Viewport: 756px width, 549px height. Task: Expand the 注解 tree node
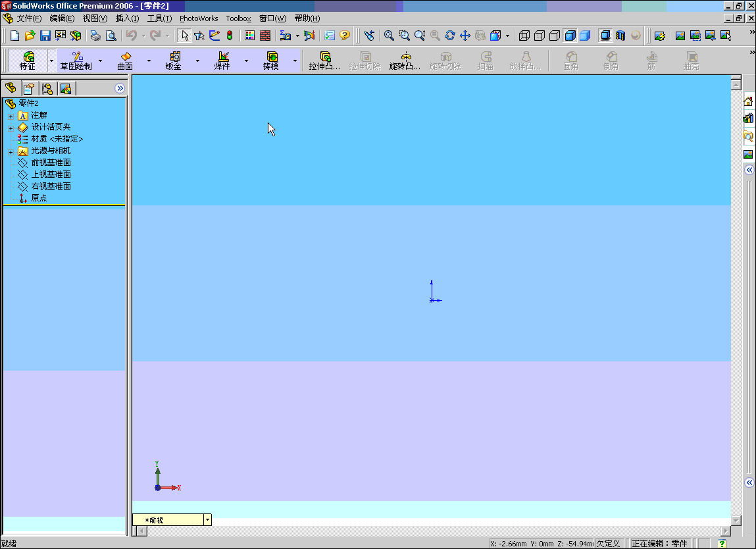click(11, 117)
